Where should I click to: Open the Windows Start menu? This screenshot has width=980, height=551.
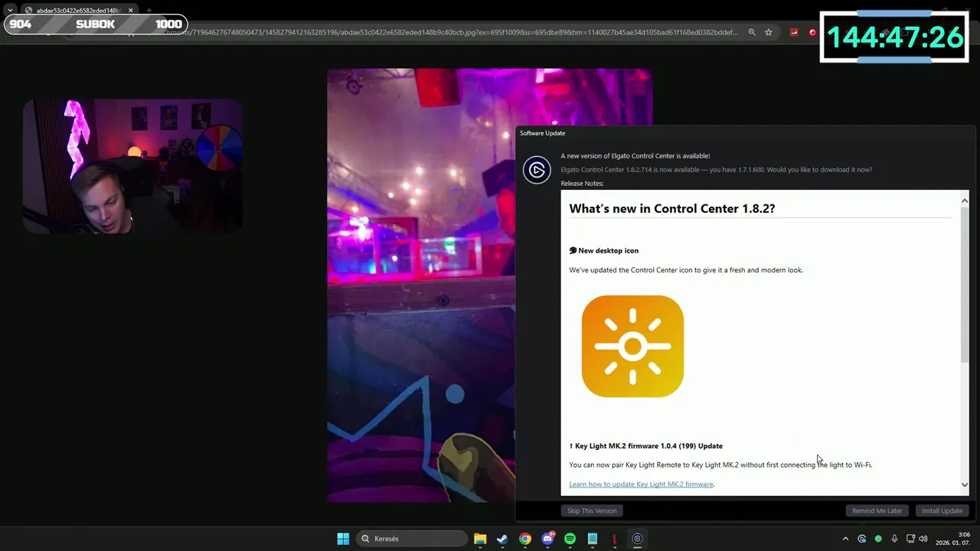(343, 539)
